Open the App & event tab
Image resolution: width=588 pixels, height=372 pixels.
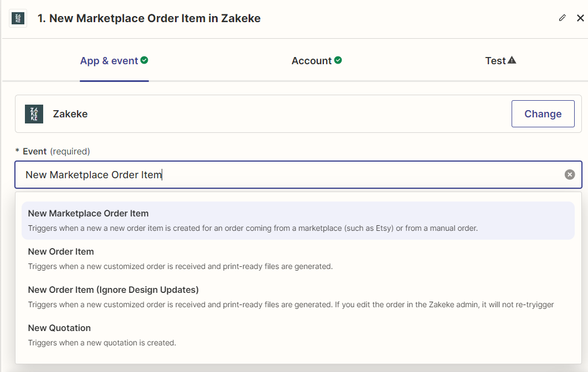pos(114,61)
